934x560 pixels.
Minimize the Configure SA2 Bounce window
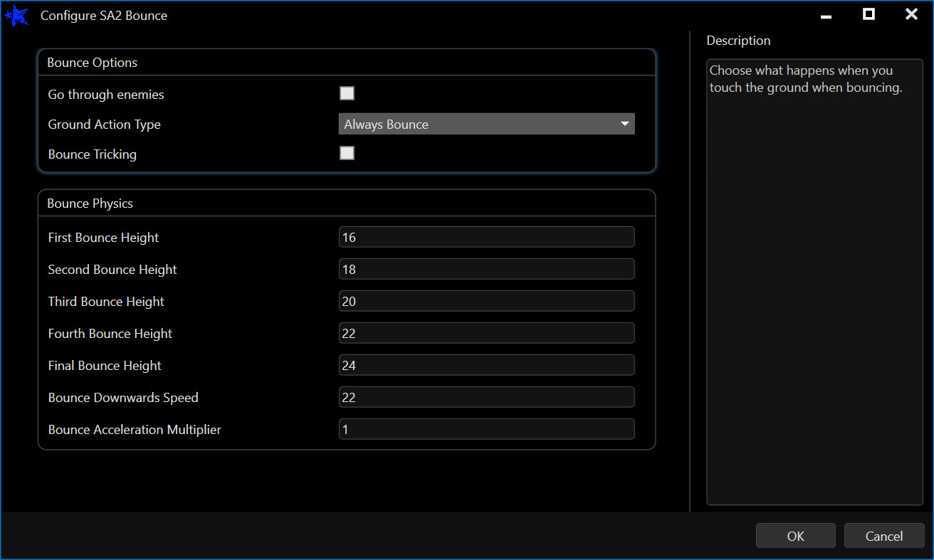826,15
